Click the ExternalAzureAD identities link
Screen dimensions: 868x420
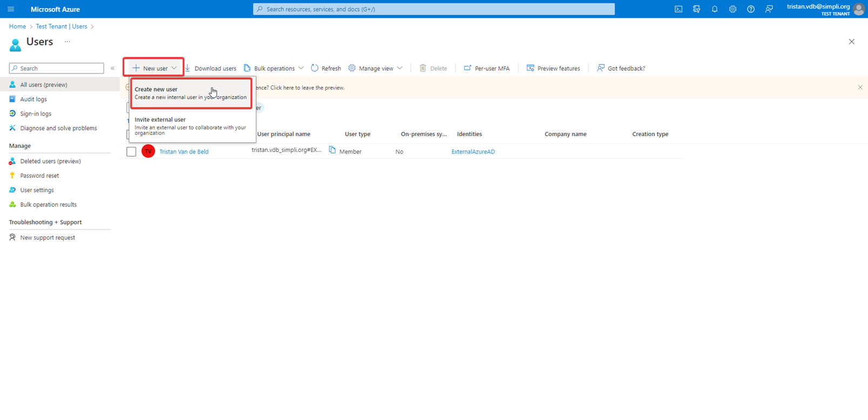(473, 152)
